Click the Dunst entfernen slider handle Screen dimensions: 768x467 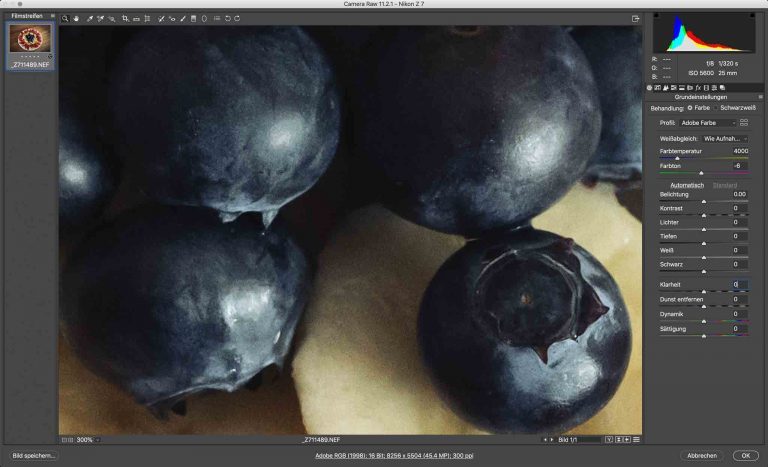click(704, 307)
